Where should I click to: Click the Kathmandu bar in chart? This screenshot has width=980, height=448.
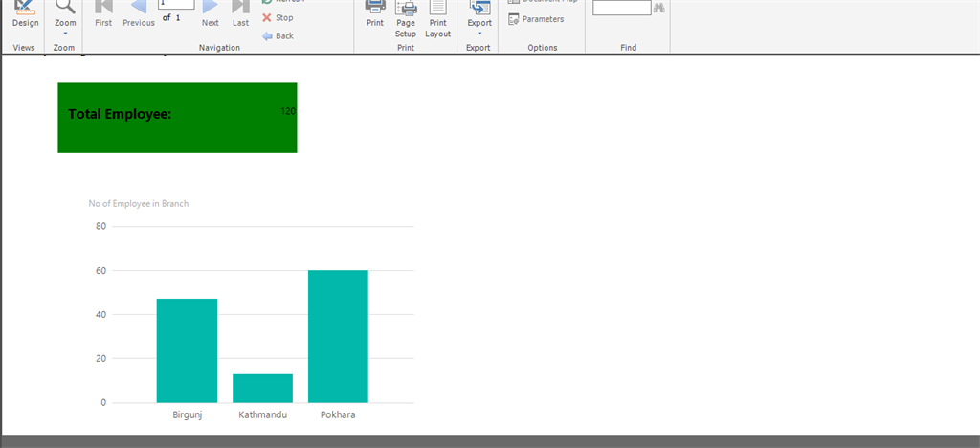pos(262,388)
